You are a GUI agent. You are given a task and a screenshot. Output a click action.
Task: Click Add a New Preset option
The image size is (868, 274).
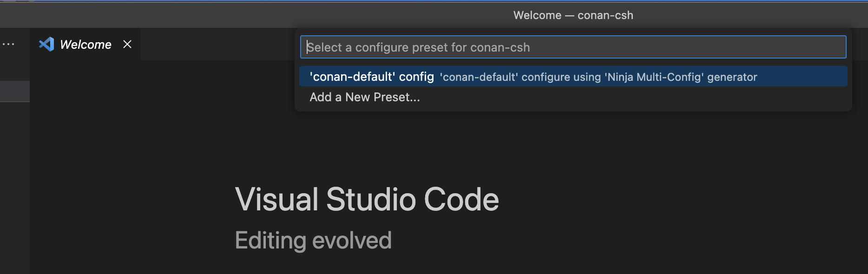point(364,97)
